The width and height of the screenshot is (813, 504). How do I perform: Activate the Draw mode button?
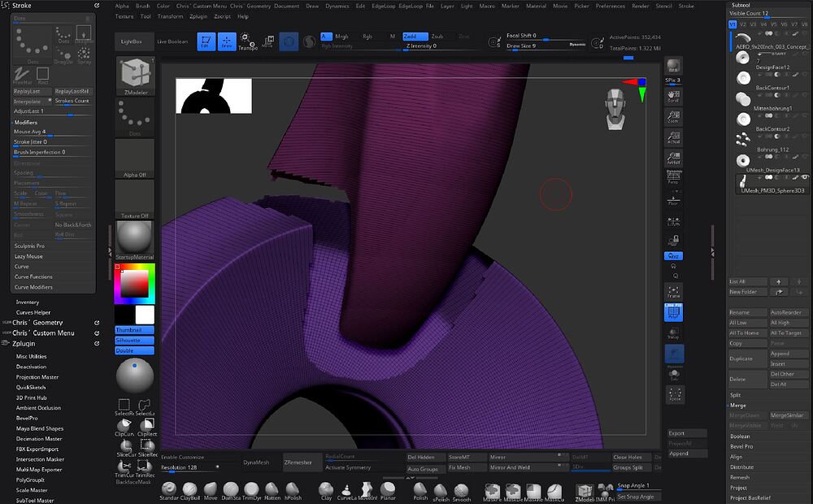[x=227, y=41]
